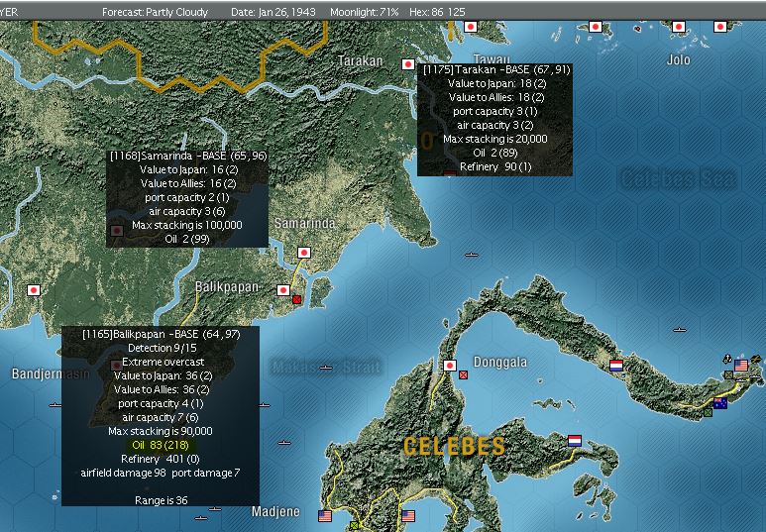Click the 'Max stacking is 100,000' line
766x532 pixels.
[187, 225]
